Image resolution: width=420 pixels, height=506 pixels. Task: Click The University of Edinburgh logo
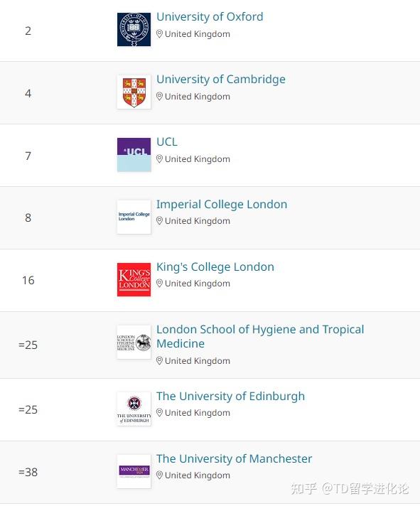pos(134,409)
